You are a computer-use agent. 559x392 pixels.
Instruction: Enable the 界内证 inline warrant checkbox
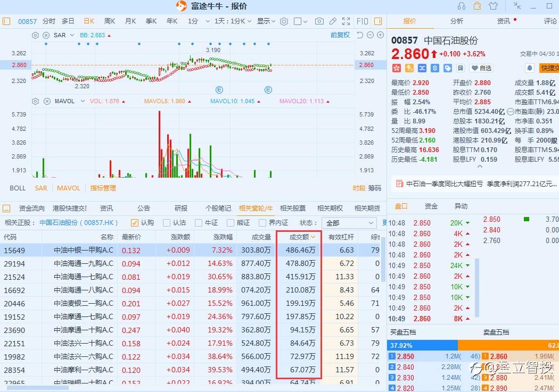coord(262,223)
